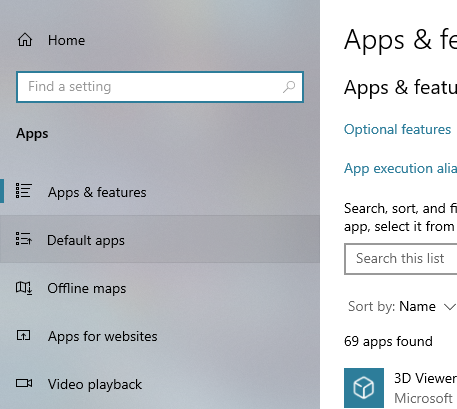The width and height of the screenshot is (457, 409).
Task: Open the Offline maps section
Action: tap(160, 288)
